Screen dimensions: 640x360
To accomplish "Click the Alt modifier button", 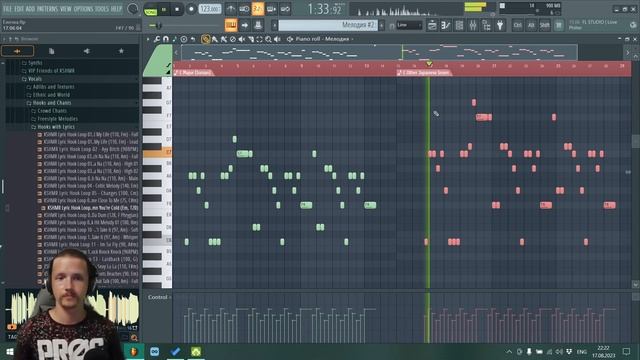I will pyautogui.click(x=531, y=25).
